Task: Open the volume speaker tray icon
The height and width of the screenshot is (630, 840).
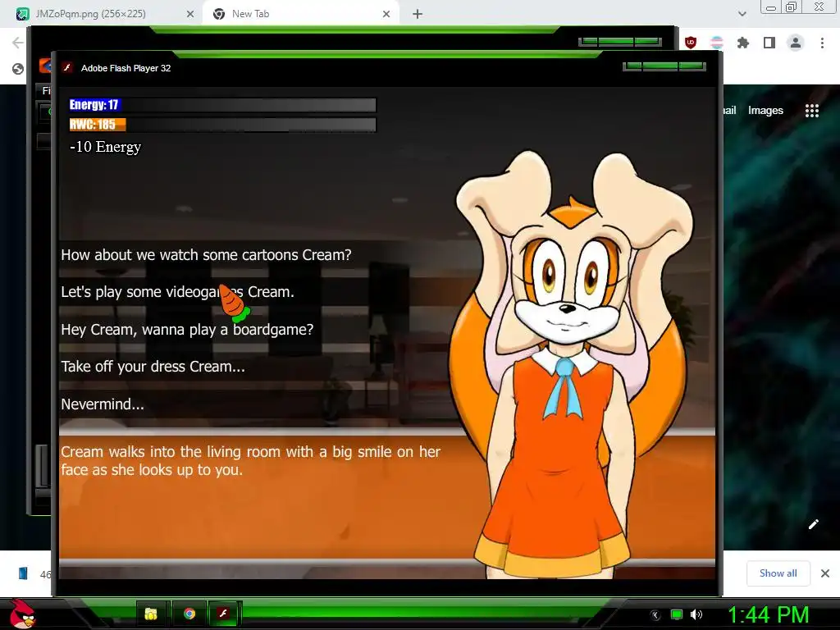Action: click(696, 614)
